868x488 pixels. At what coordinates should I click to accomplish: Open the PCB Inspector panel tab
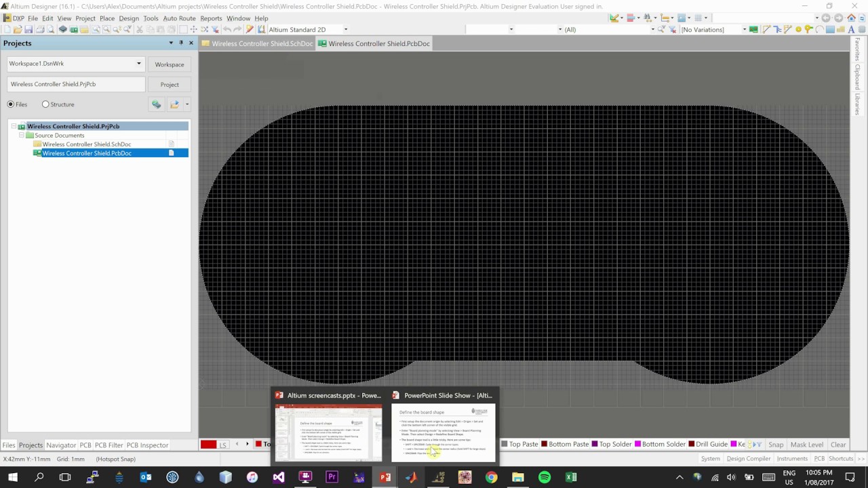pyautogui.click(x=147, y=445)
